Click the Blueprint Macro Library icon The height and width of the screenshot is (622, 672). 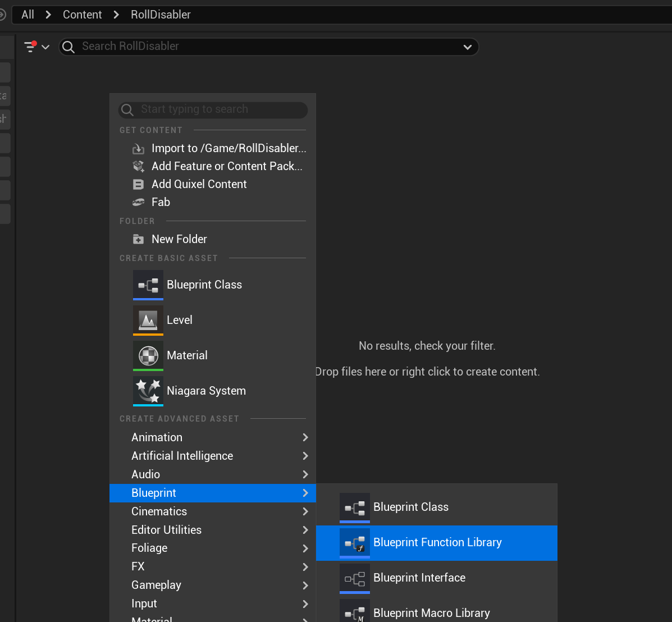(x=355, y=612)
